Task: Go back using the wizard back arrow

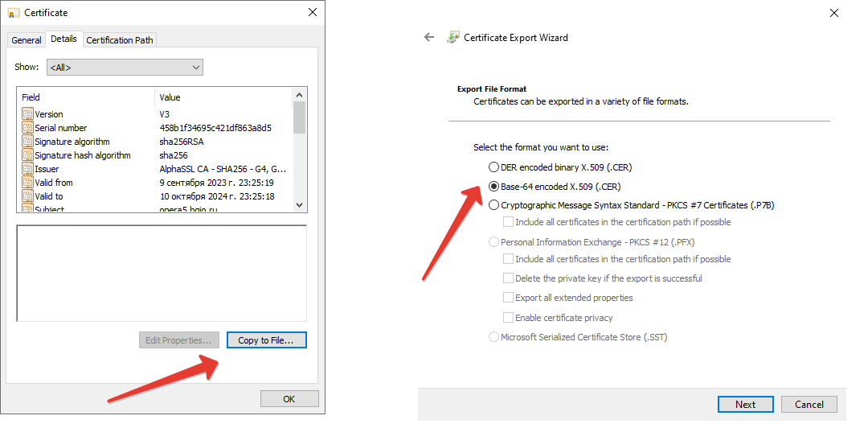Action: click(x=429, y=37)
